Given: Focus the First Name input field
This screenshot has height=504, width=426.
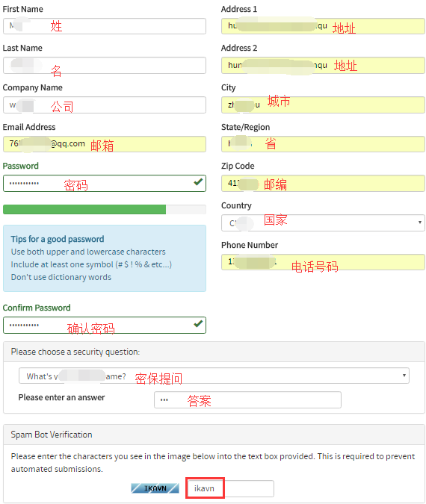Looking at the screenshot, I should click(x=105, y=26).
